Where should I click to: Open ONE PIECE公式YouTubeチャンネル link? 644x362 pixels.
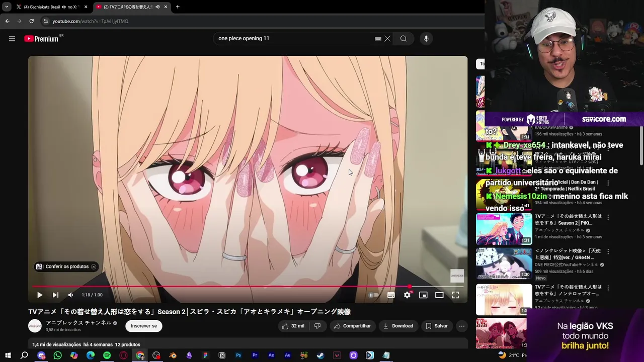tap(567, 264)
